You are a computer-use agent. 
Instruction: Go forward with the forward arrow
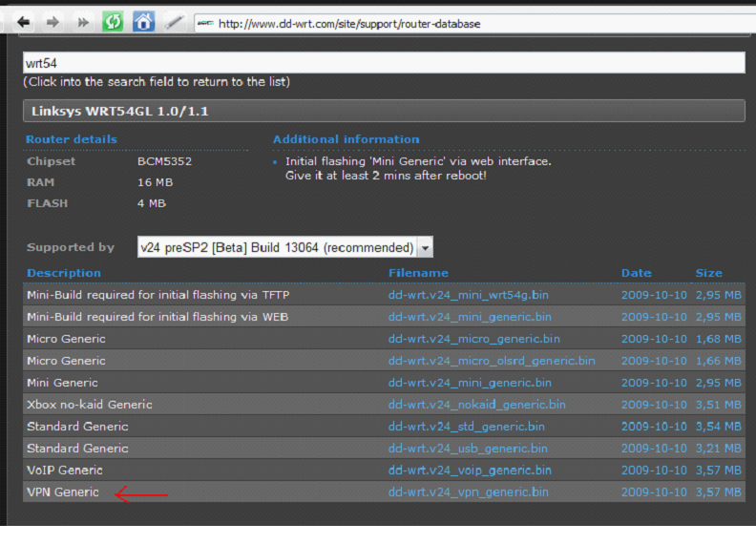tap(52, 22)
